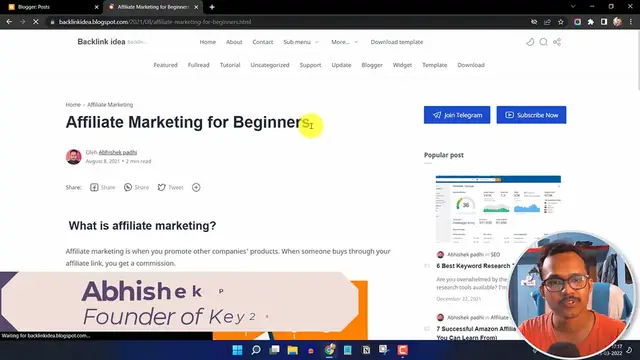Open the Fullread category
Screen dimensions: 640x360
(198, 65)
